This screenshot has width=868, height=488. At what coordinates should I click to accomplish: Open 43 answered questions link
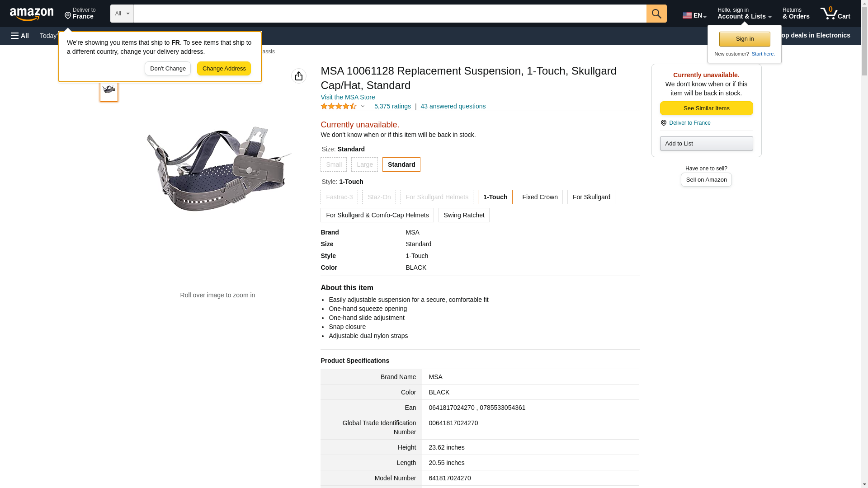(x=453, y=106)
